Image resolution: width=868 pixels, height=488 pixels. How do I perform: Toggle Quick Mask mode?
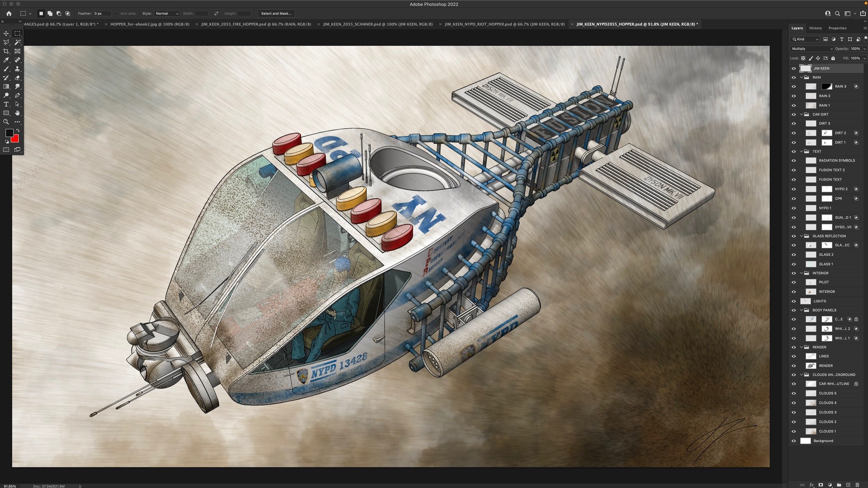point(6,150)
